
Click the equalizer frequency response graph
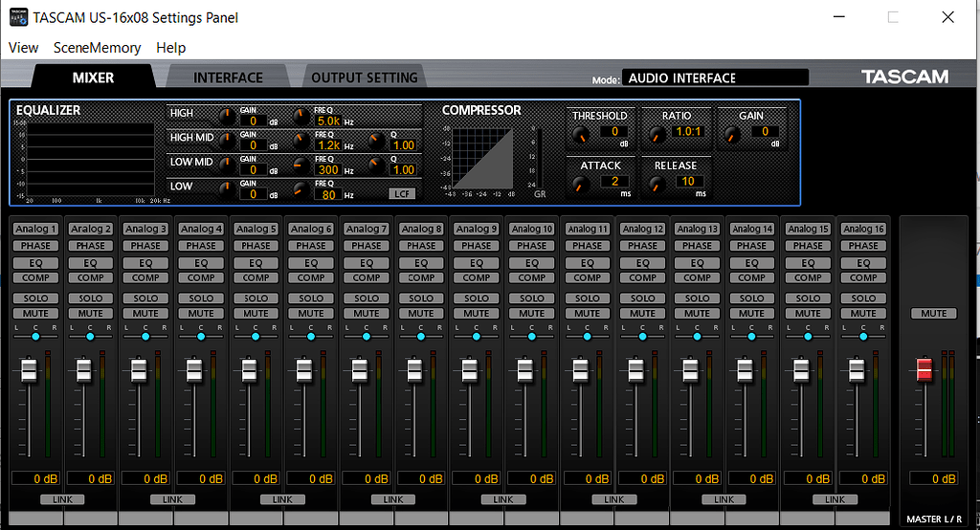coord(91,160)
